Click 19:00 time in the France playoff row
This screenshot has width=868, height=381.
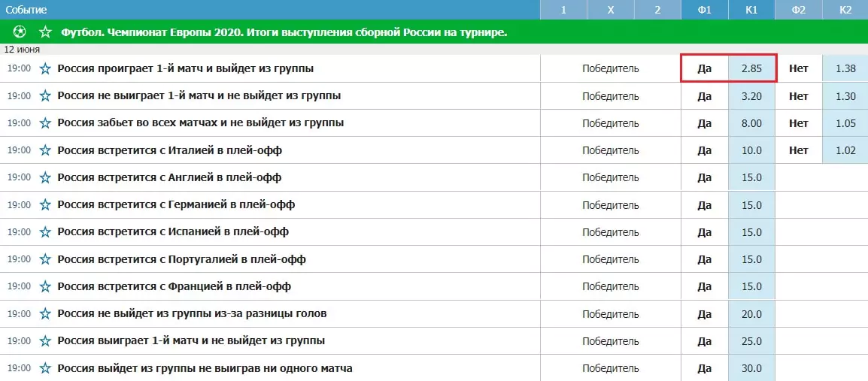[x=19, y=286]
